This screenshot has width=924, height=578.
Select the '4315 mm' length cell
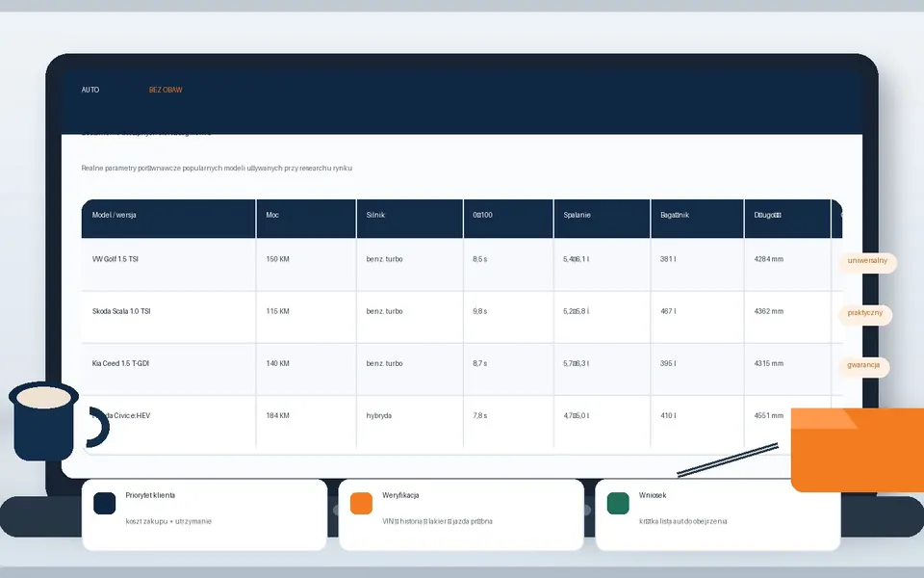pos(787,369)
